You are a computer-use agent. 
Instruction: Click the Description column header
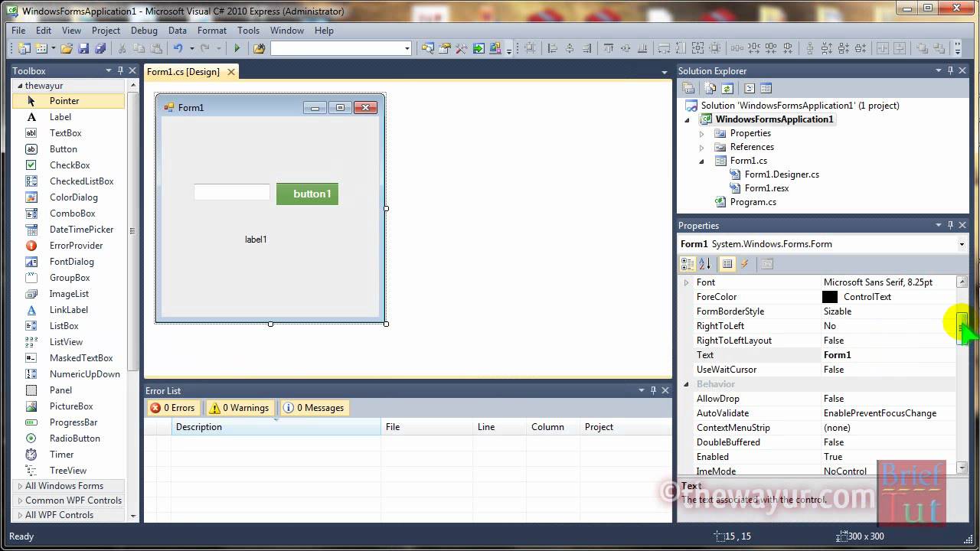276,427
